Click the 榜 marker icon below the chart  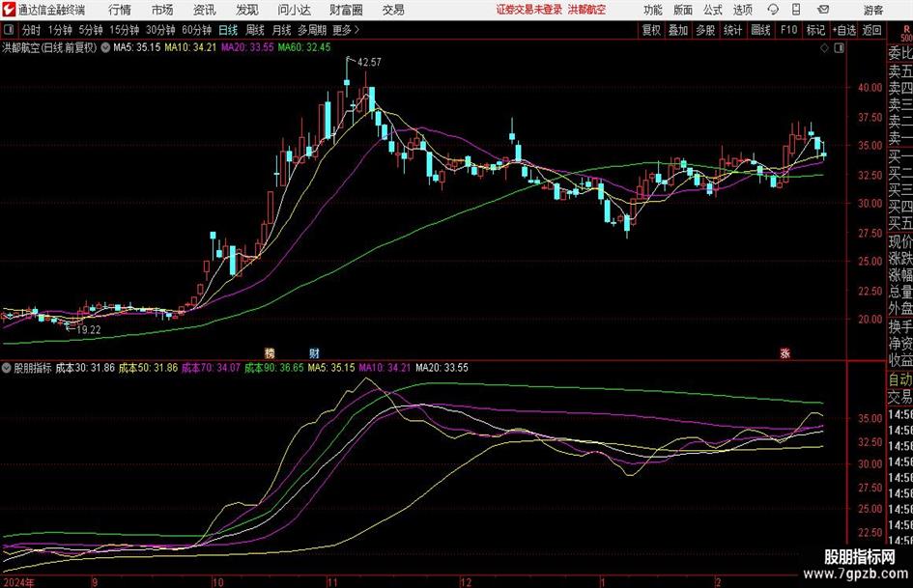tap(270, 352)
